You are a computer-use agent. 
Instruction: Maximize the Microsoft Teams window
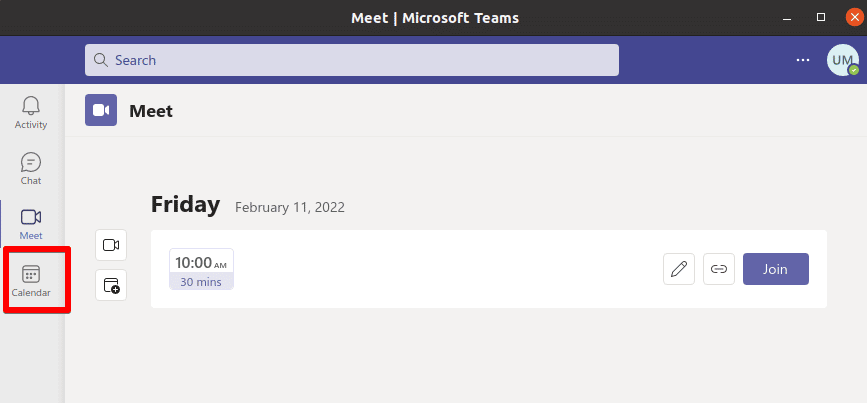pyautogui.click(x=821, y=18)
